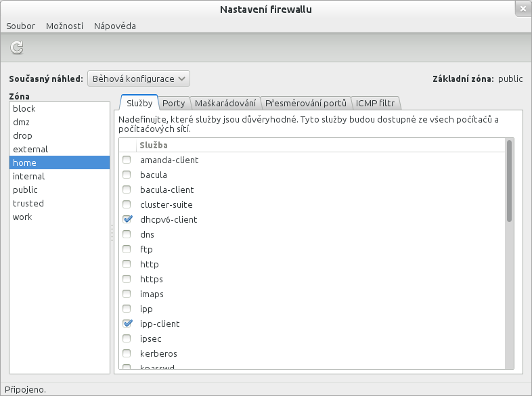This screenshot has width=532, height=396.
Task: Switch to the Maškarádování tab
Action: click(x=225, y=103)
